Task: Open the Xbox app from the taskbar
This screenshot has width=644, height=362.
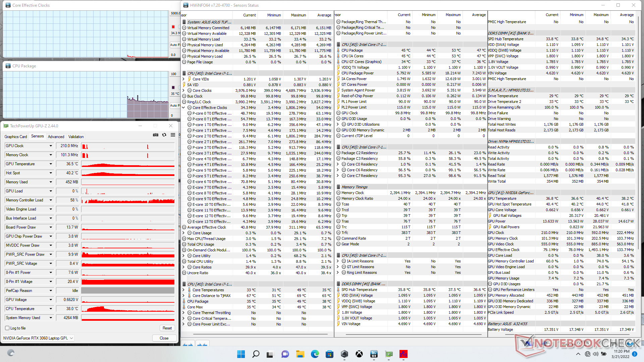Action: pyautogui.click(x=359, y=354)
